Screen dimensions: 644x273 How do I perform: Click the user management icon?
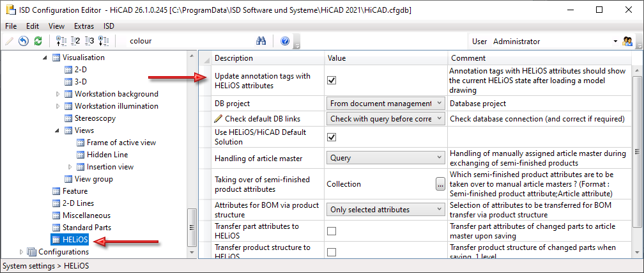click(627, 41)
